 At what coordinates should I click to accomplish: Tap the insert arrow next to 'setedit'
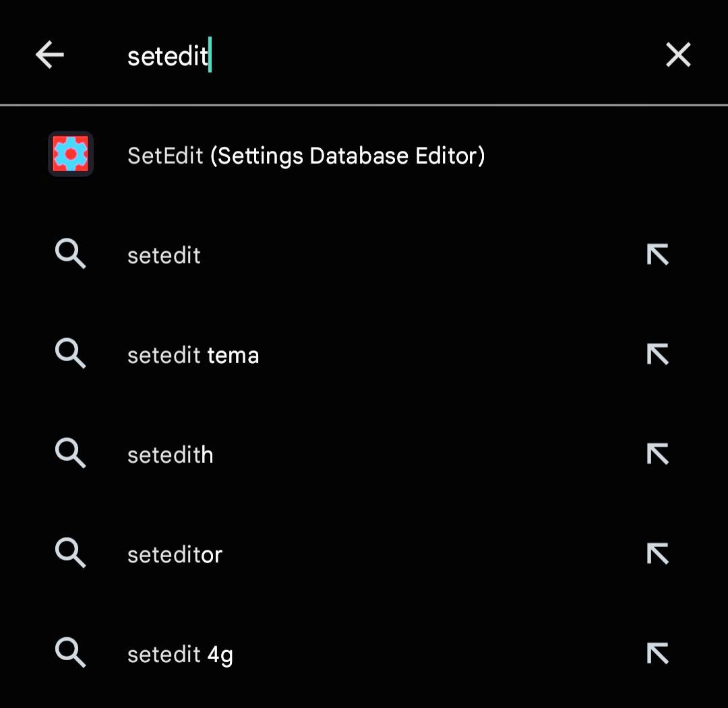coord(657,255)
